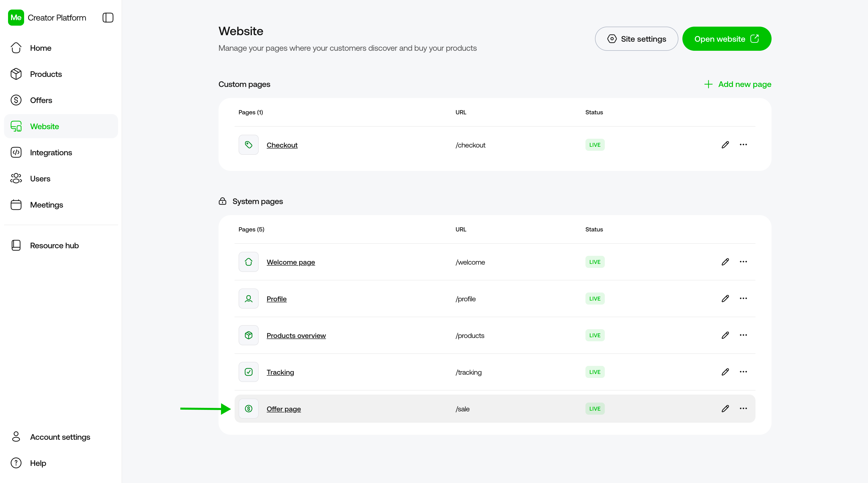The width and height of the screenshot is (868, 483).
Task: Open the Checkout page link
Action: pyautogui.click(x=282, y=145)
